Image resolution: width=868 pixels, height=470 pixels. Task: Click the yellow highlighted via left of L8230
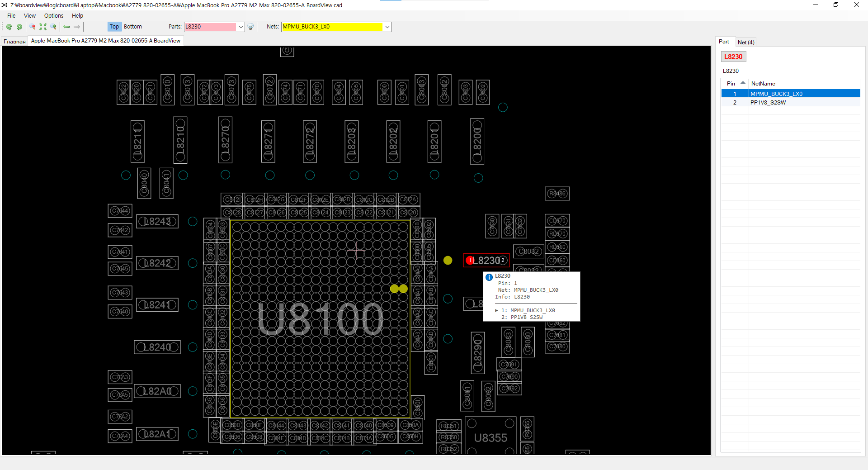tap(448, 260)
